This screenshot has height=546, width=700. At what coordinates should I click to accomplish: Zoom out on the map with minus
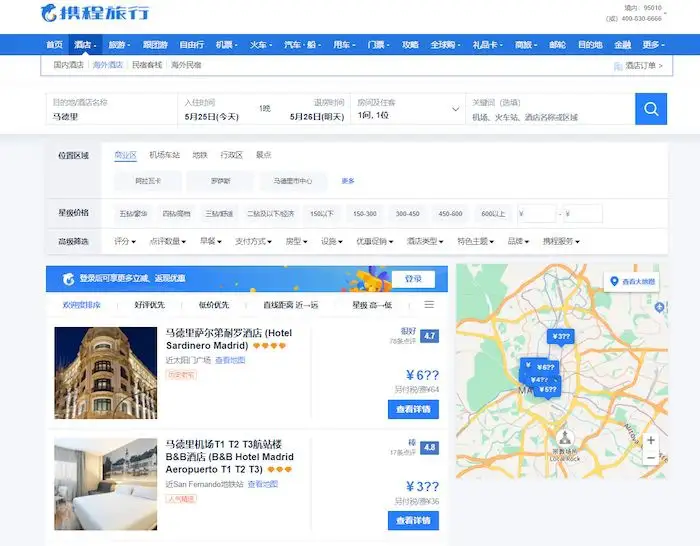[x=651, y=458]
